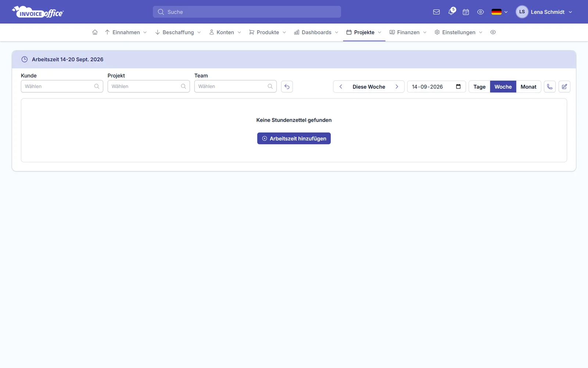Image resolution: width=588 pixels, height=368 pixels.
Task: Click Arbeitszeit hinzufügen button
Action: click(x=294, y=138)
